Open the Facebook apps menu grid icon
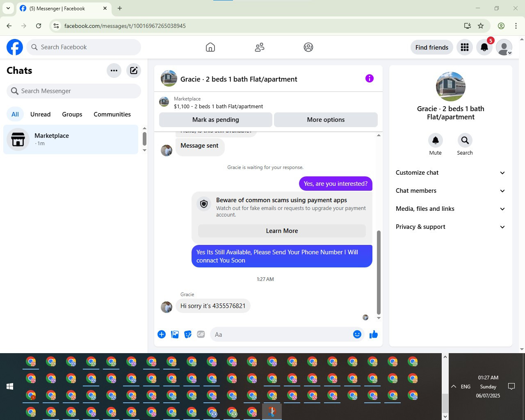Image resolution: width=525 pixels, height=420 pixels. (x=465, y=47)
